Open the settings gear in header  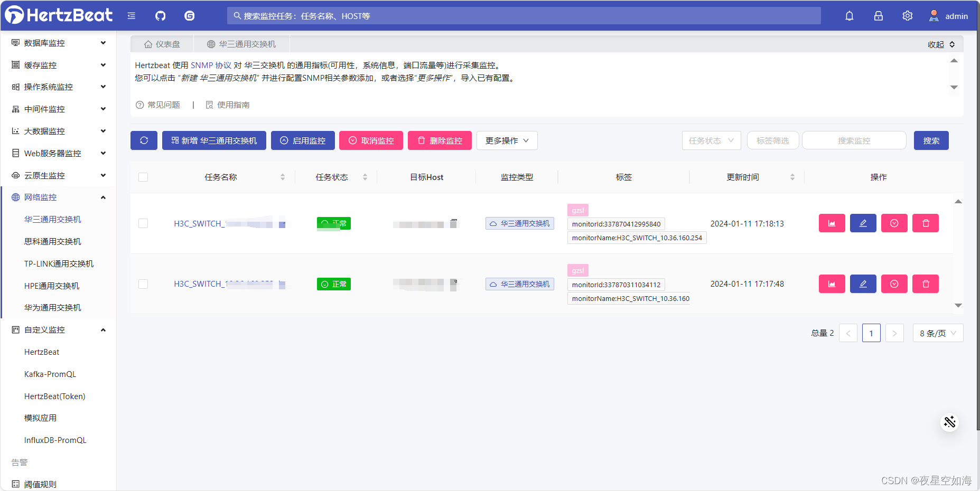907,16
